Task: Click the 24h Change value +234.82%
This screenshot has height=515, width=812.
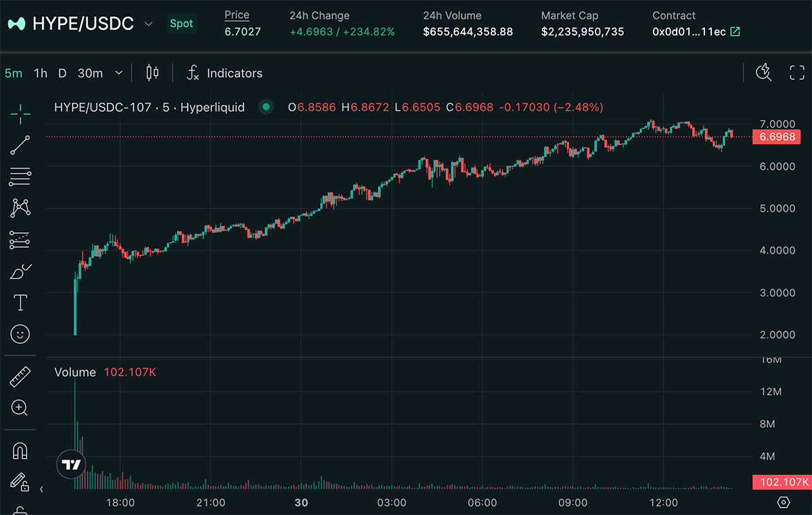Action: (x=369, y=32)
